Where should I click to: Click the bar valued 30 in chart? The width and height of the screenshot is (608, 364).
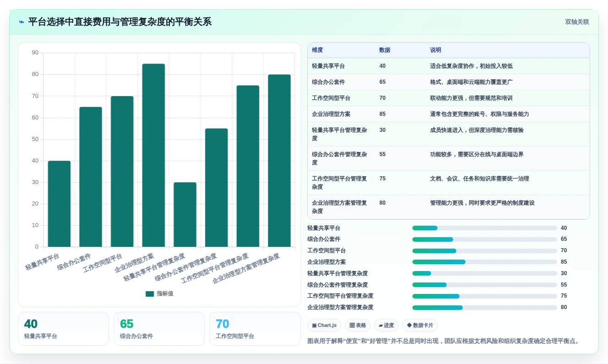pyautogui.click(x=185, y=215)
